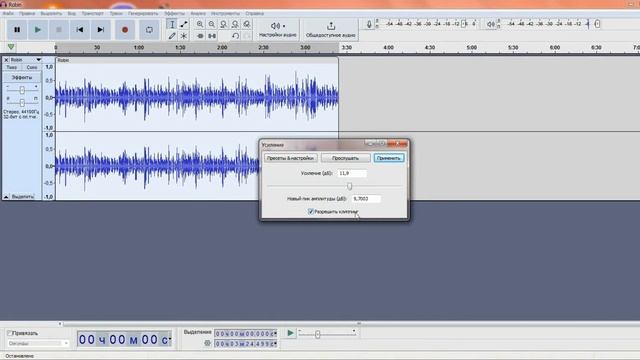640x360 pixels.
Task: Click the Stop transport button
Action: (x=59, y=30)
